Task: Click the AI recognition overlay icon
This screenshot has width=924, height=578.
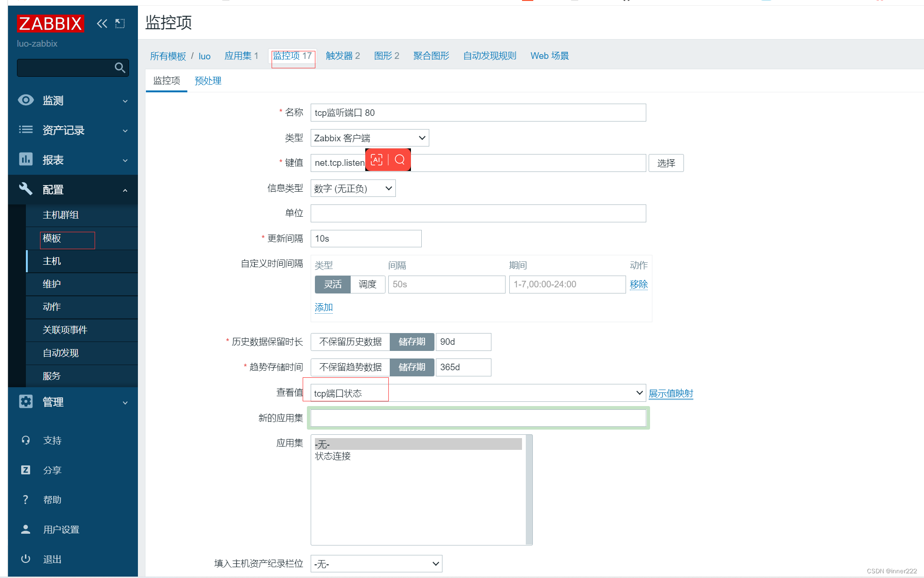Action: pos(377,160)
